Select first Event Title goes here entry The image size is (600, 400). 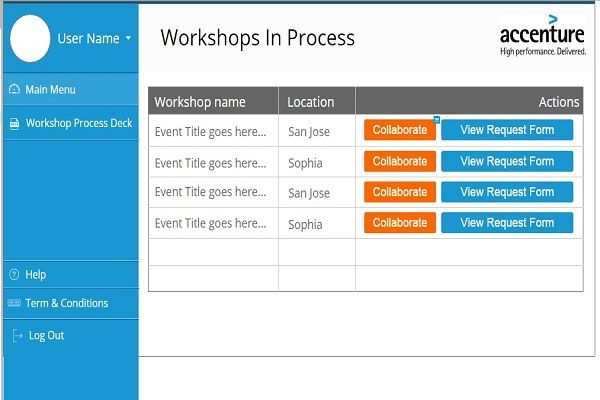211,131
